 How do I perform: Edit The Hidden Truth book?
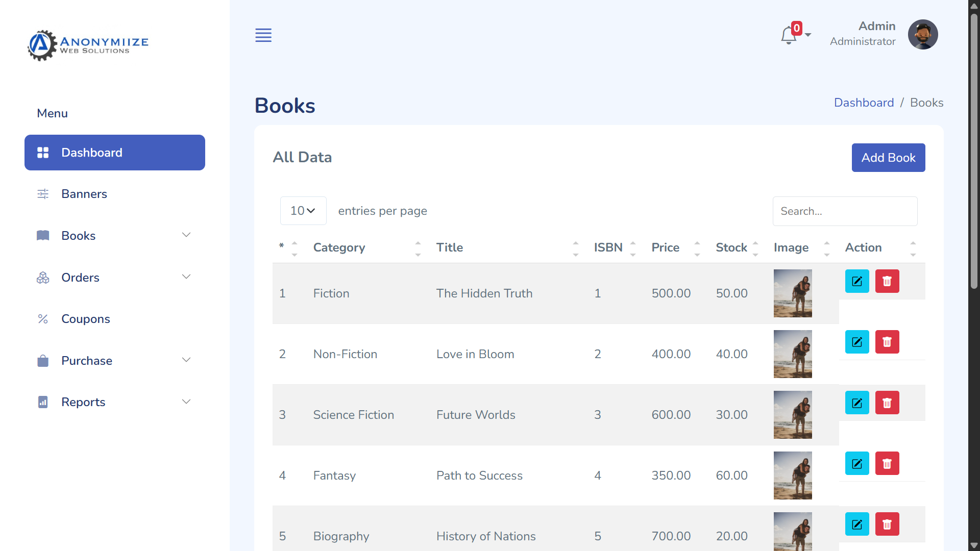[x=857, y=281]
